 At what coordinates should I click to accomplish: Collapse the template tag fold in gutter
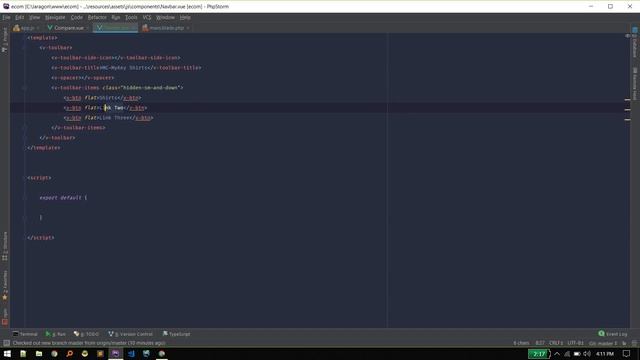(24, 38)
